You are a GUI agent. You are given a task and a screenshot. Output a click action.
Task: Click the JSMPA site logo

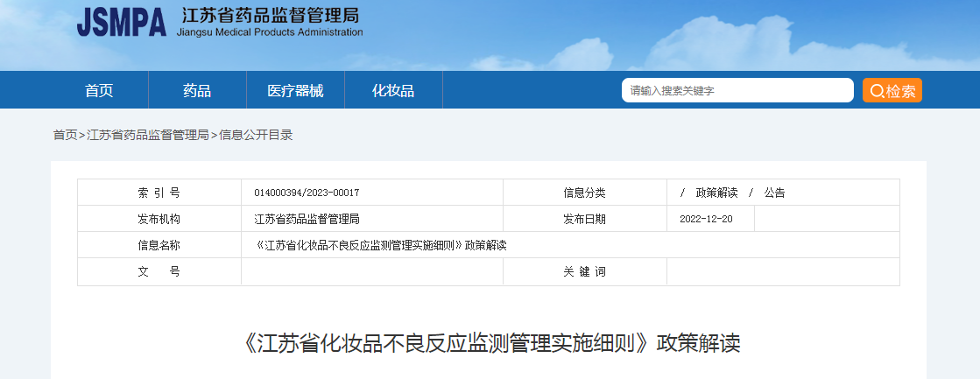tap(122, 23)
